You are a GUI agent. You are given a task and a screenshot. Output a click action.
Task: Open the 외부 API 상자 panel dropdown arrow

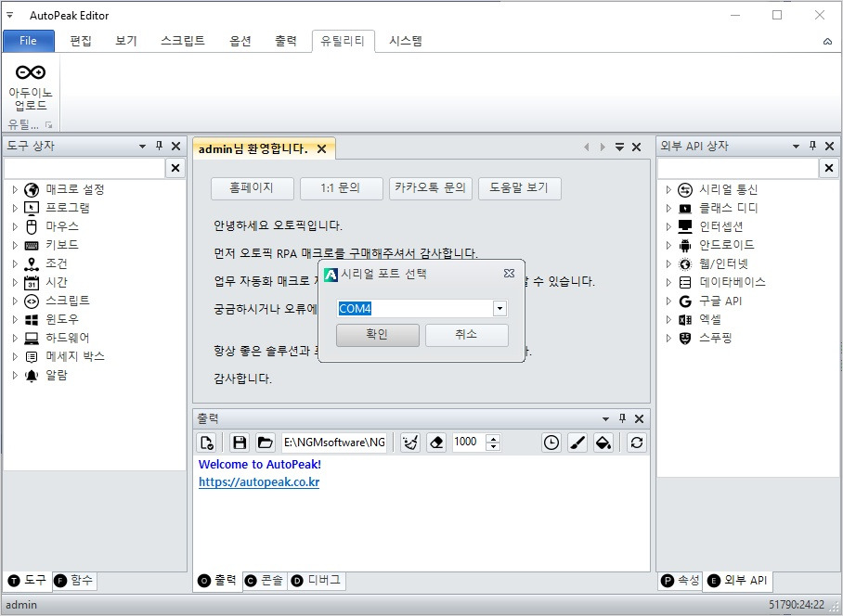797,146
